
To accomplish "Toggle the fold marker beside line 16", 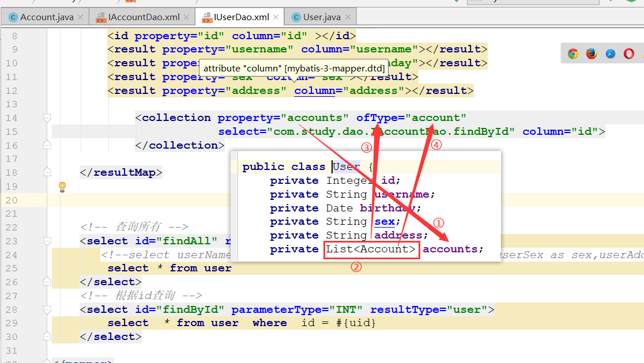I will click(48, 145).
